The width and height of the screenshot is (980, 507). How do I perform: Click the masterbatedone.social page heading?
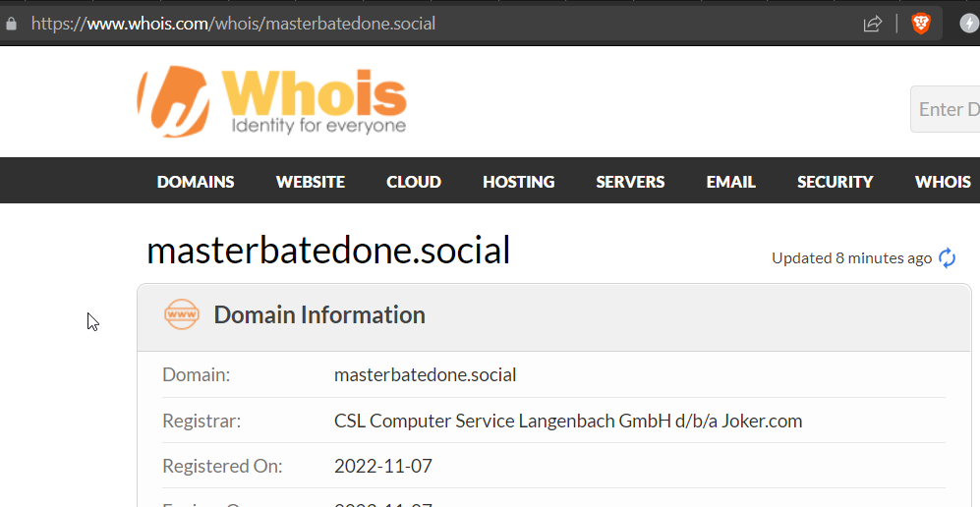click(x=328, y=252)
